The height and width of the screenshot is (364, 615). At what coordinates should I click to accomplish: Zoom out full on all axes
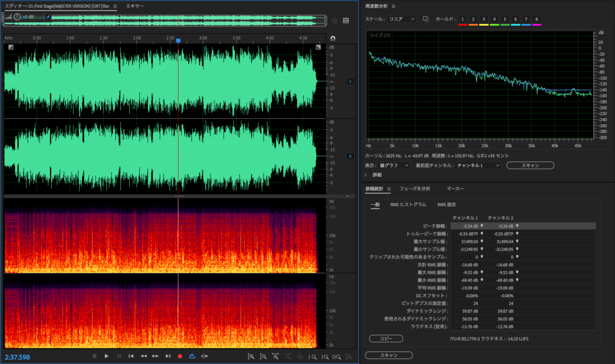(x=300, y=357)
